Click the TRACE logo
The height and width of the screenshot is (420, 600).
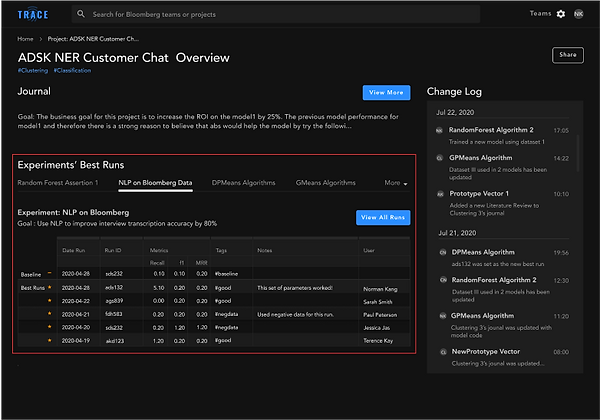click(x=33, y=15)
